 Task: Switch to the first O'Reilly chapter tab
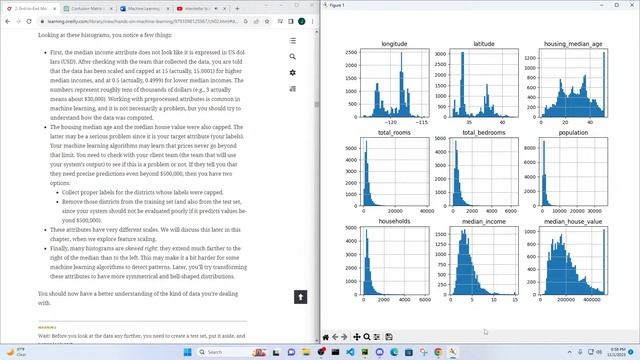click(31, 8)
